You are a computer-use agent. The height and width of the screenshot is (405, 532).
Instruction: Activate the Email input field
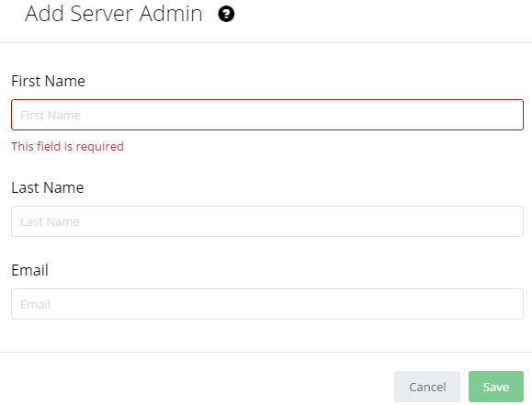pos(267,304)
